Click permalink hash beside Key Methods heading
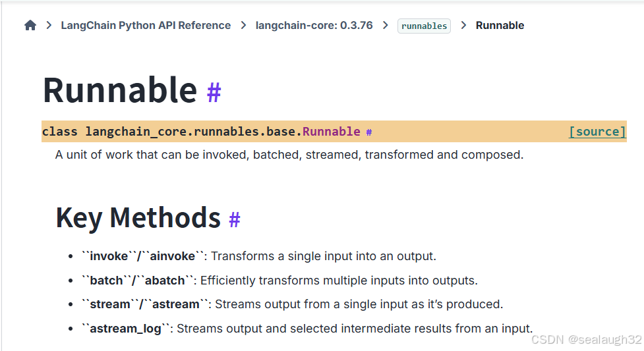644x351 pixels. tap(235, 220)
